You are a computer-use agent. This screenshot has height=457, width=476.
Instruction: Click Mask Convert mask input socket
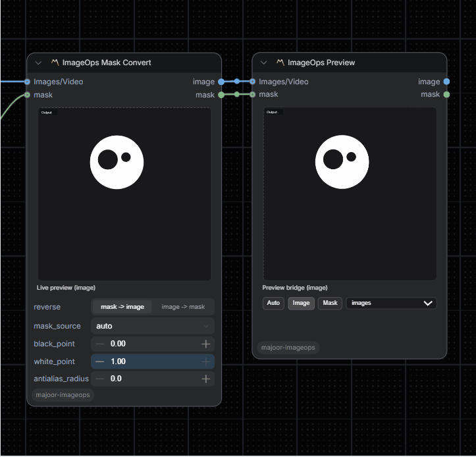pyautogui.click(x=27, y=95)
